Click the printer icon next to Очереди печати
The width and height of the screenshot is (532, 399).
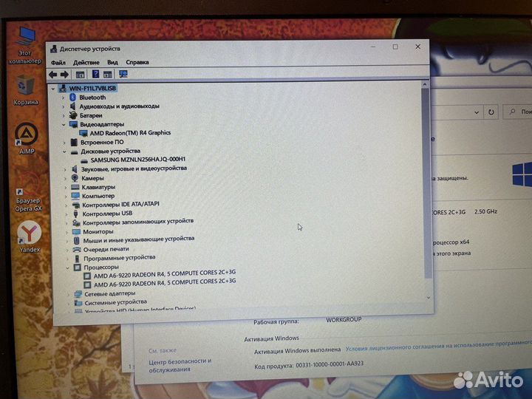pos(77,250)
